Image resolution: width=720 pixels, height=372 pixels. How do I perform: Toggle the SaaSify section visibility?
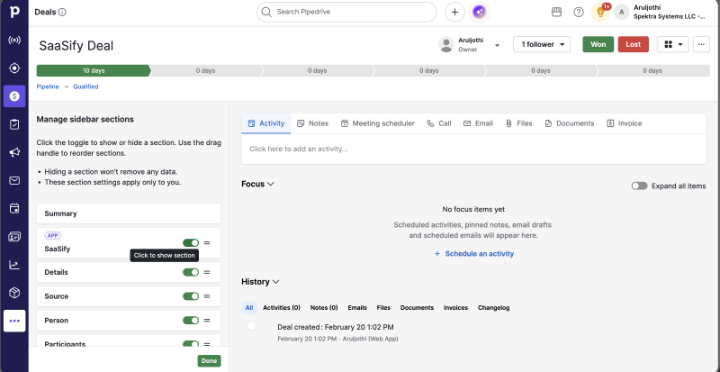pos(191,243)
